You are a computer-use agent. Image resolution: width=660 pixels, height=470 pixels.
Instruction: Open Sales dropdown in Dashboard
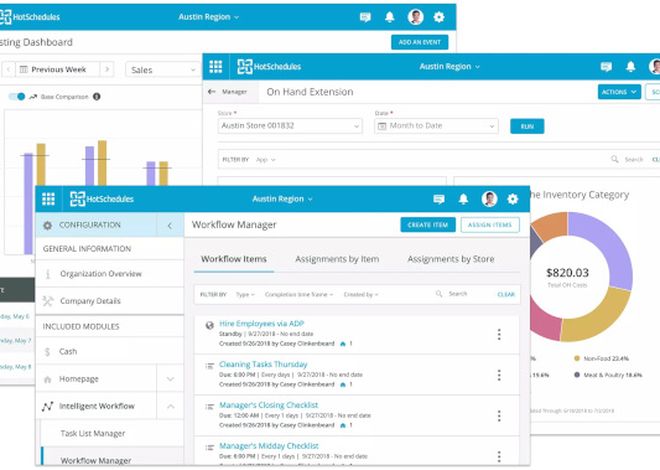click(x=162, y=69)
